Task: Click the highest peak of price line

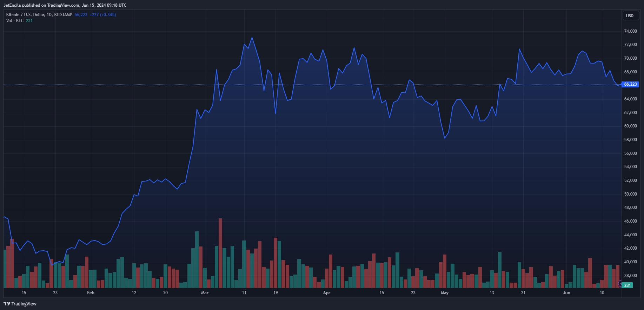Action: tap(252, 38)
